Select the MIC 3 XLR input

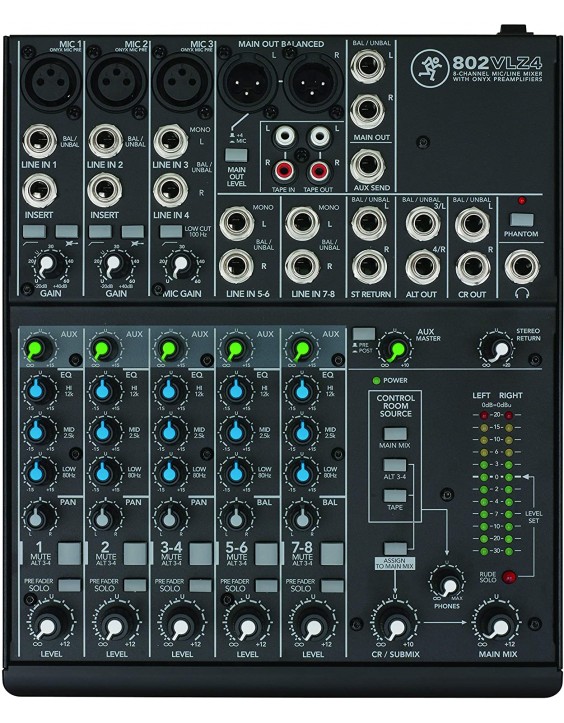coord(182,82)
